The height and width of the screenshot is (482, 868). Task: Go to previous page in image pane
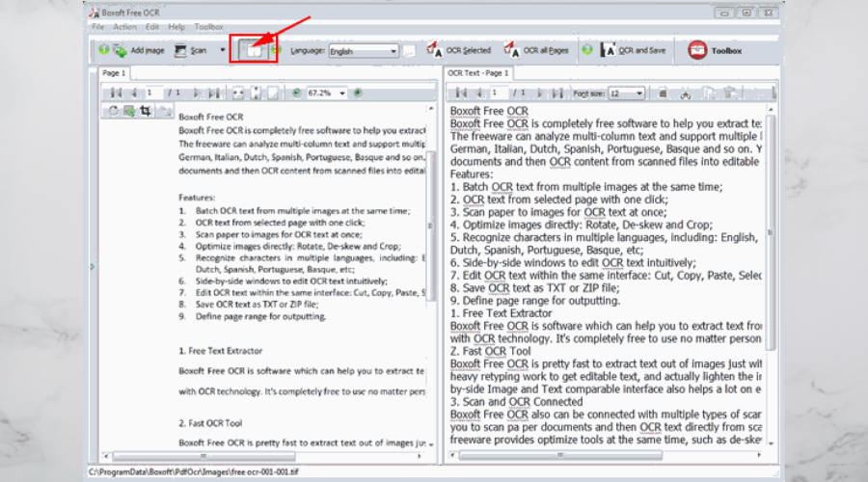133,93
